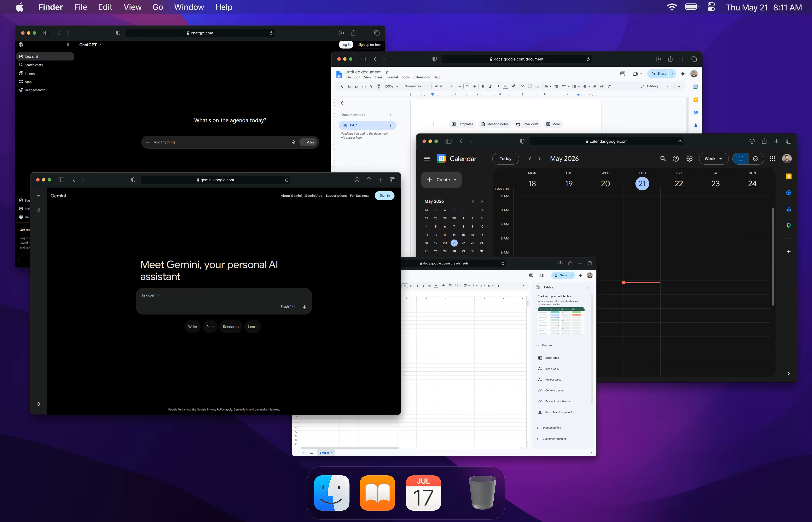812x522 pixels.
Task: Open the Normal text style dropdown
Action: point(416,86)
